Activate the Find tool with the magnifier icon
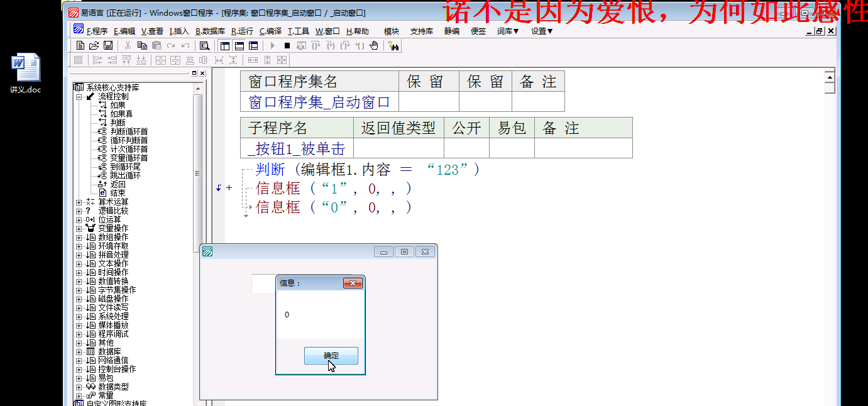The height and width of the screenshot is (406, 868). pos(205,45)
